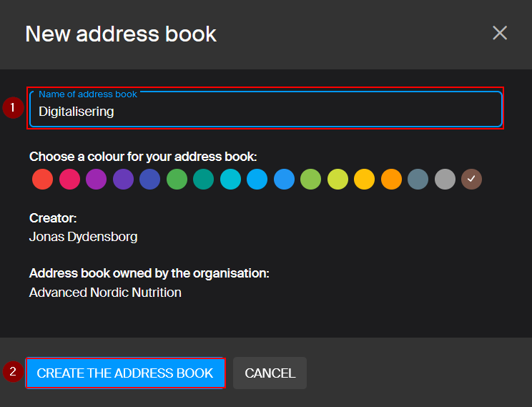The width and height of the screenshot is (532, 407).
Task: Pick the blue swatch left of light green
Action: [284, 180]
